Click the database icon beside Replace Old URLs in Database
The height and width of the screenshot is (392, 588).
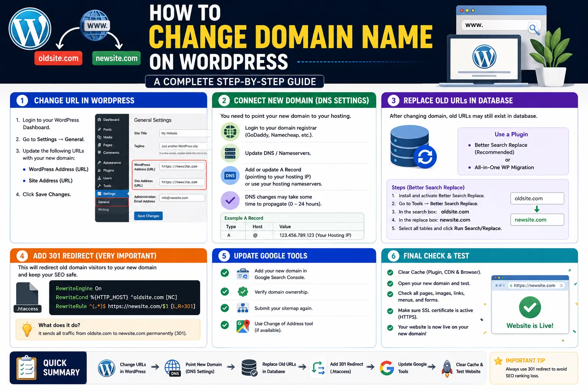(x=250, y=368)
